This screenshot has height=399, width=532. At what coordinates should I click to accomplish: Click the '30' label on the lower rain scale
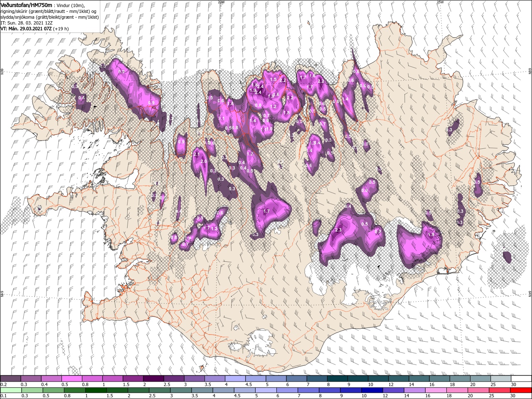coord(512,396)
